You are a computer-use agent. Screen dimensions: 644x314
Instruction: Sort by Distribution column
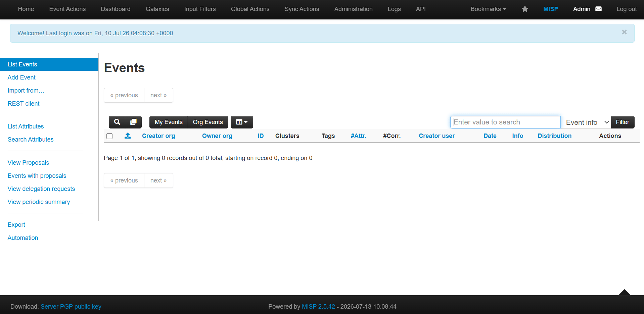click(554, 136)
